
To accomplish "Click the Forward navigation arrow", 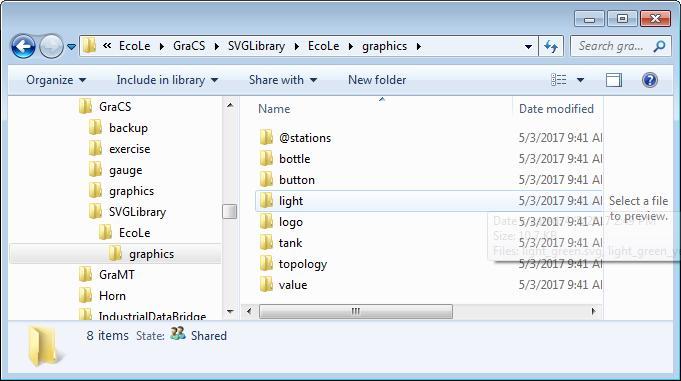I will (x=51, y=46).
